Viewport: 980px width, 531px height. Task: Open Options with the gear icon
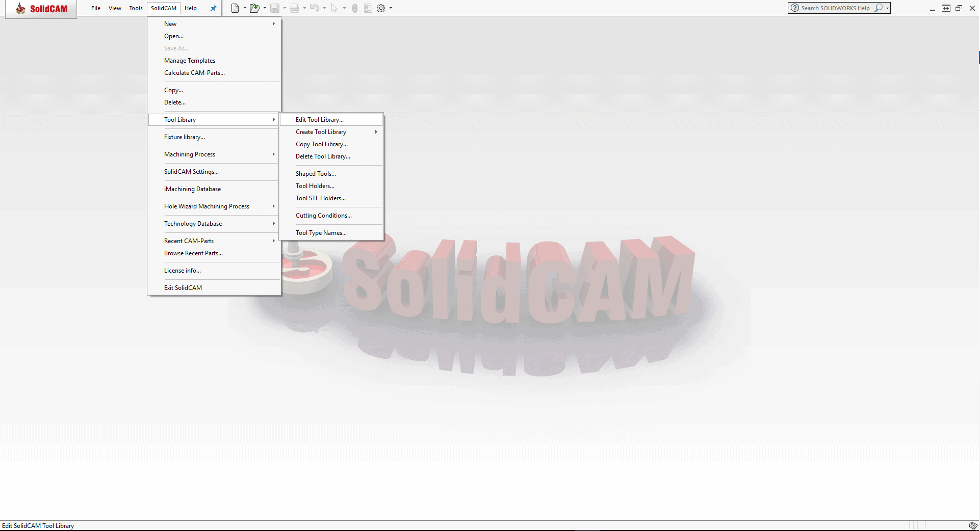[x=381, y=8]
